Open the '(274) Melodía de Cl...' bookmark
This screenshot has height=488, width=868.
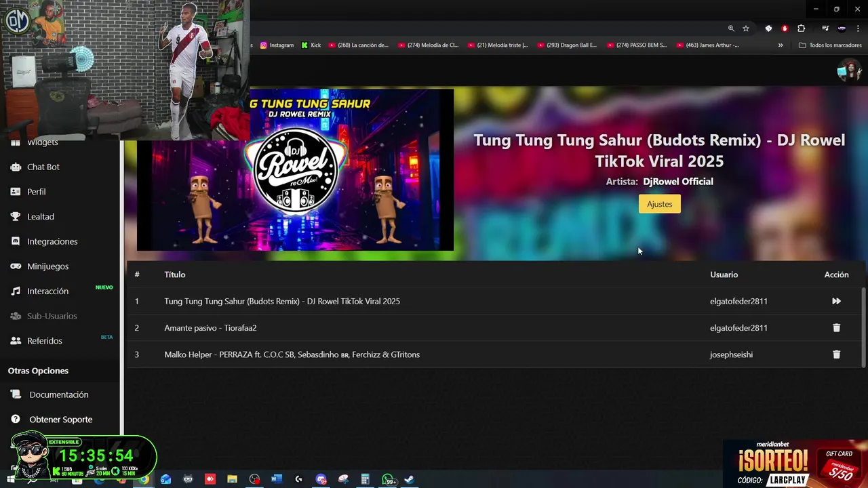click(429, 45)
